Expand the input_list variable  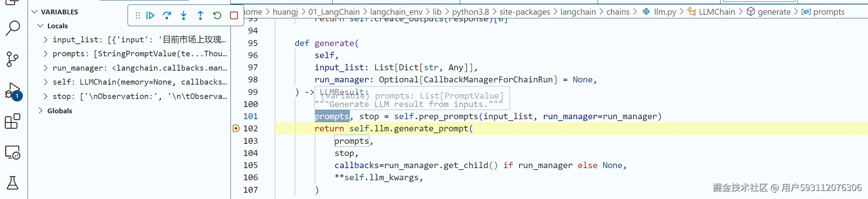pyautogui.click(x=45, y=40)
